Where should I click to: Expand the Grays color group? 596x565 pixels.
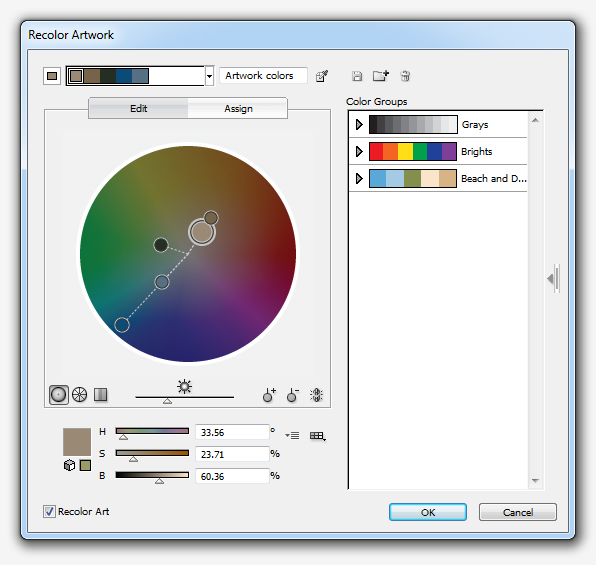pyautogui.click(x=359, y=124)
